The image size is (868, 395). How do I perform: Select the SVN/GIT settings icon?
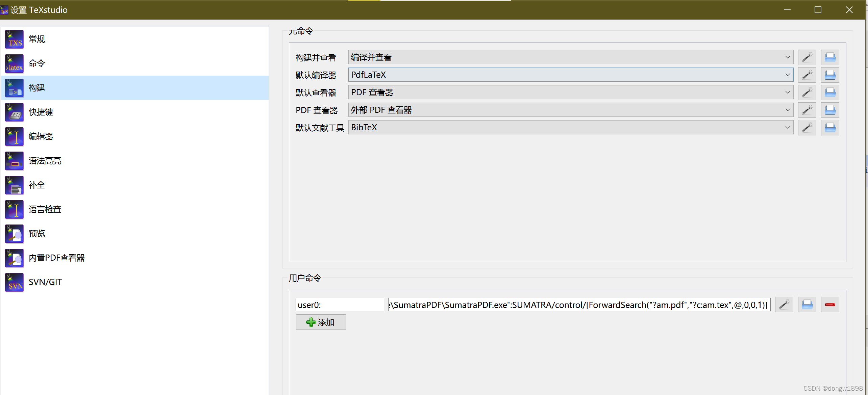15,282
